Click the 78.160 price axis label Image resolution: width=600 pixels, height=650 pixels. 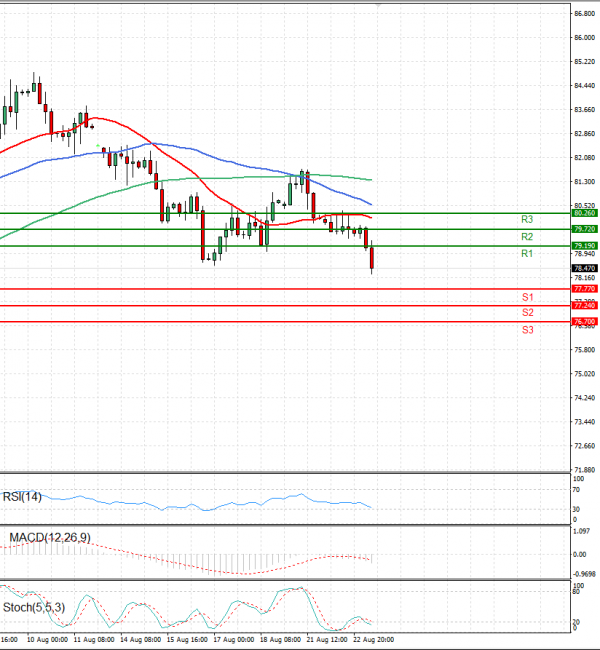(x=584, y=278)
